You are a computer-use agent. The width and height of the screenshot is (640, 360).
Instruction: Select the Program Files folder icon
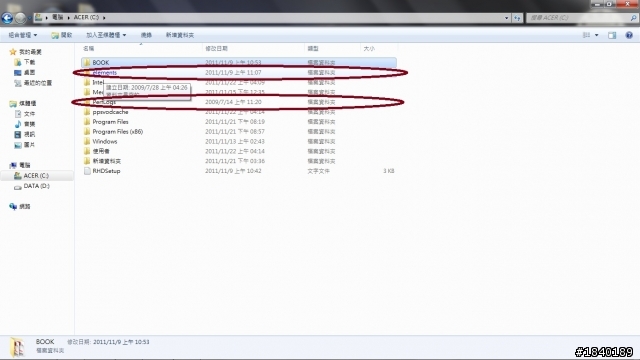pyautogui.click(x=87, y=122)
